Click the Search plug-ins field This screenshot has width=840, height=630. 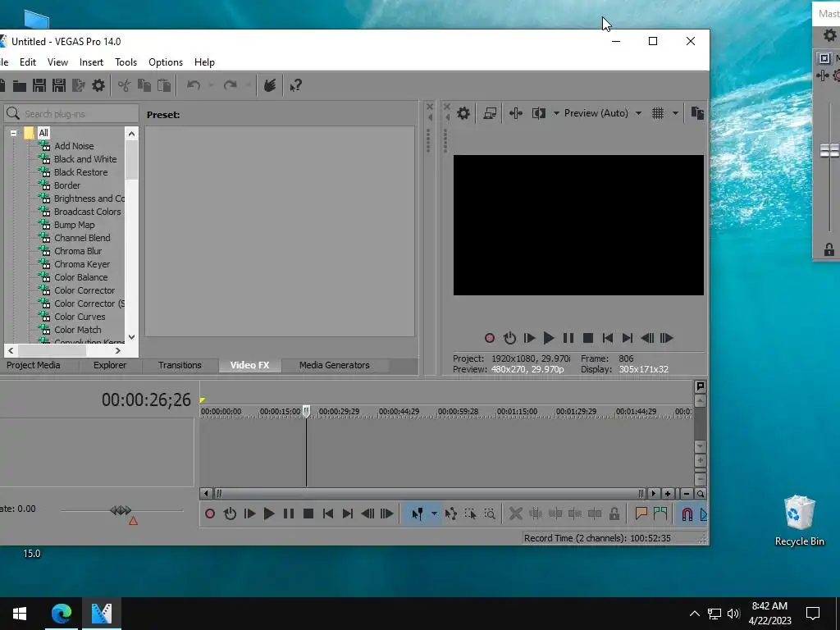(x=71, y=113)
